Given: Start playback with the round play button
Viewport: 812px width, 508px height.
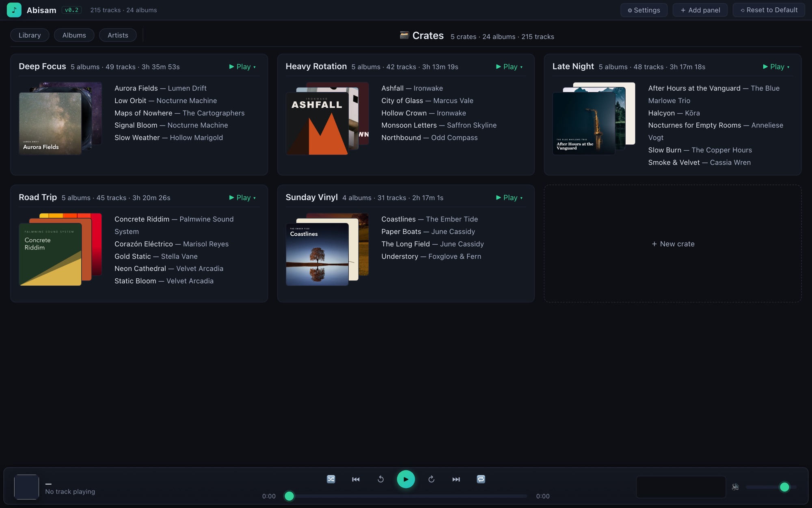Looking at the screenshot, I should tap(406, 479).
